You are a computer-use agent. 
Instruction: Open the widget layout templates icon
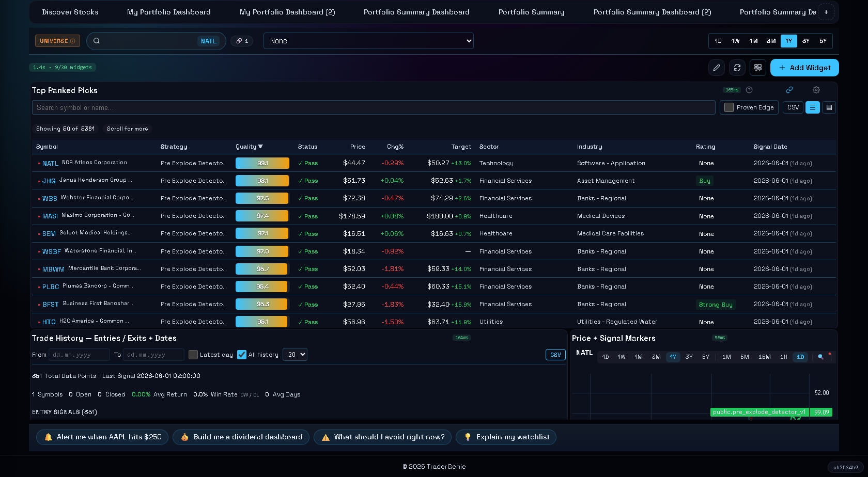(758, 68)
